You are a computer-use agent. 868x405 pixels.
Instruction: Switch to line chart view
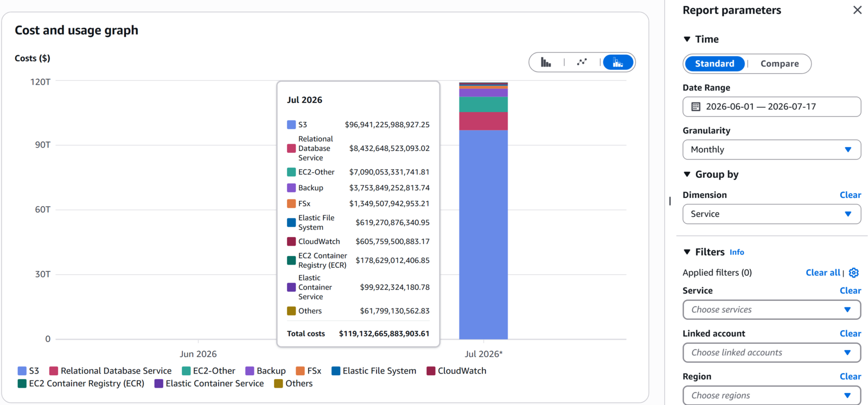tap(582, 62)
